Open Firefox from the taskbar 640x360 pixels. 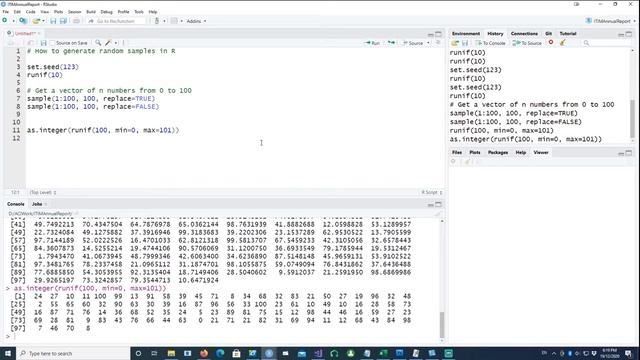(x=204, y=353)
